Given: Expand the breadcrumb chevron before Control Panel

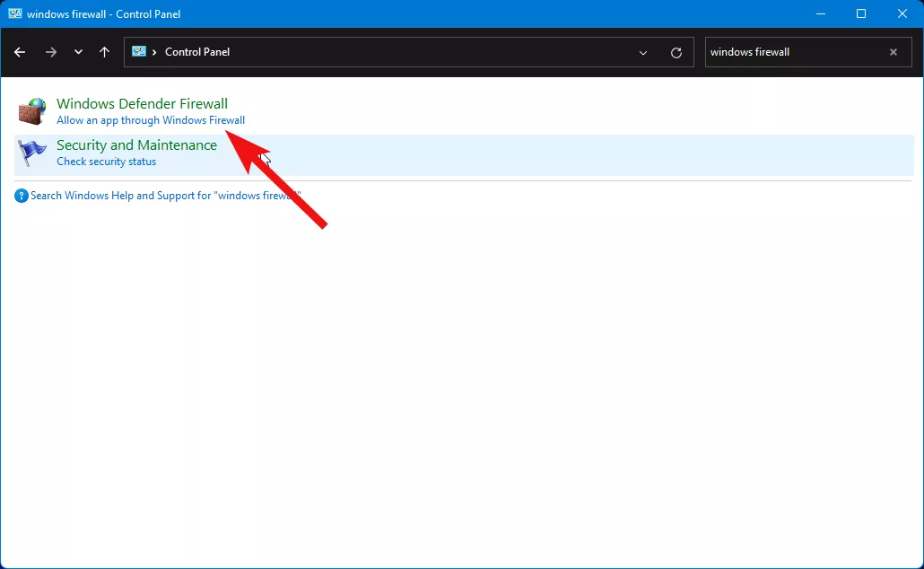Looking at the screenshot, I should [x=154, y=52].
